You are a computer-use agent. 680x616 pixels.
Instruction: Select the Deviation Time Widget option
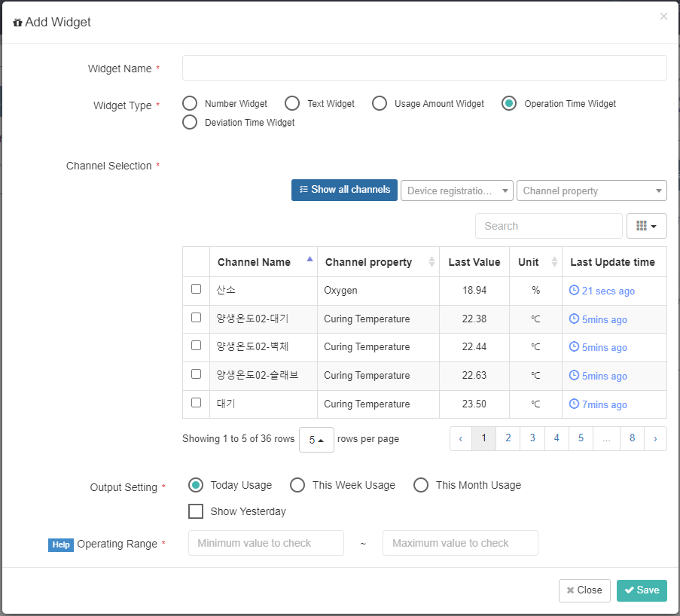coord(190,122)
